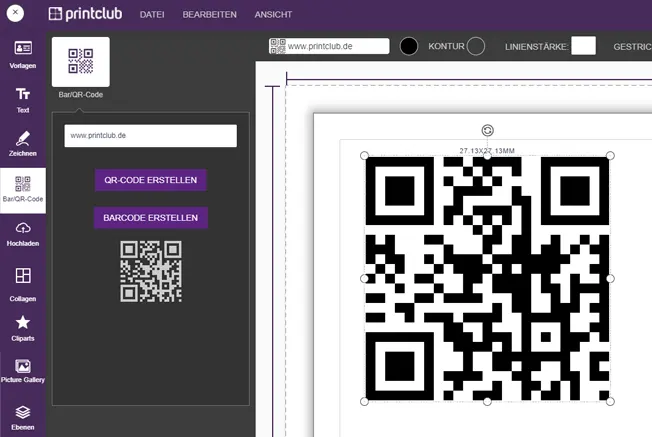The height and width of the screenshot is (437, 652).
Task: Pick the black fill color swatch
Action: (x=409, y=46)
